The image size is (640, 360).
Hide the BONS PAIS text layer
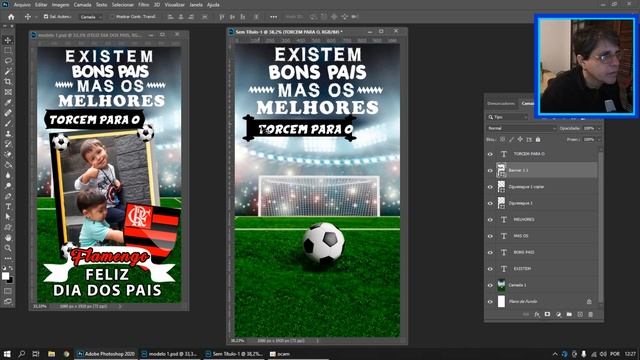pos(490,252)
